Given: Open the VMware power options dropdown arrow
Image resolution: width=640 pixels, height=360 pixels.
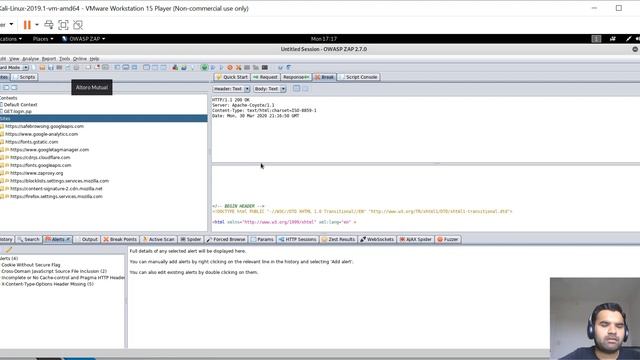Looking at the screenshot, I should 37,25.
